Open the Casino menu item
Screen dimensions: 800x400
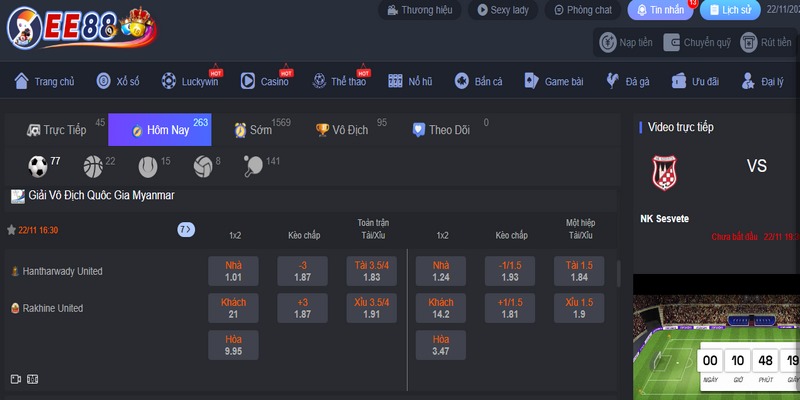(x=266, y=81)
